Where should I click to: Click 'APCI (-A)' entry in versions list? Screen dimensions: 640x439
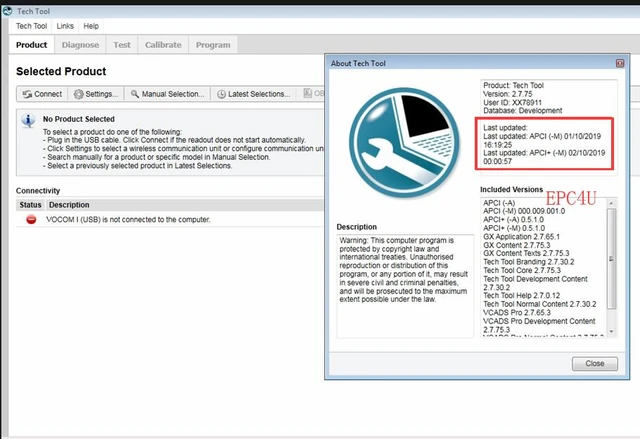499,203
